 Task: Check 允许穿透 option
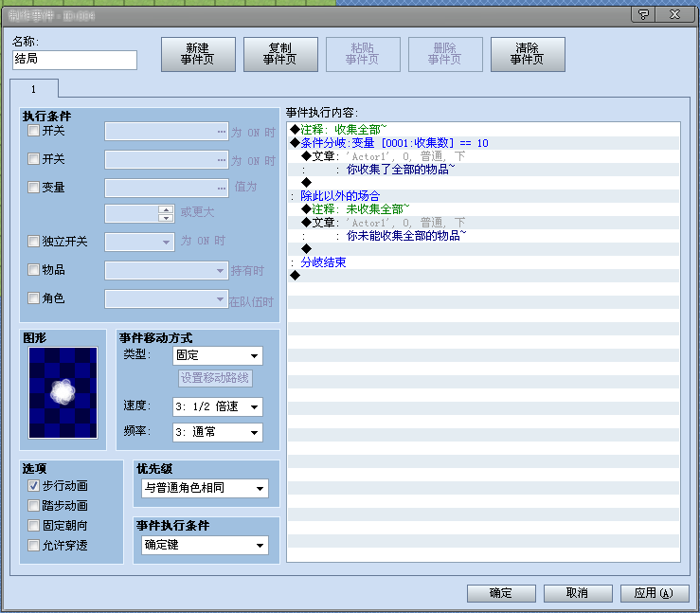[33, 545]
